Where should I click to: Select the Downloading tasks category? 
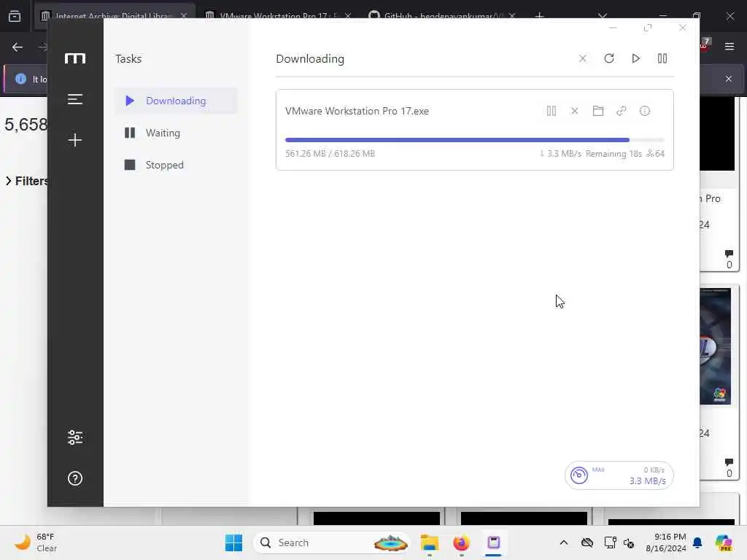click(177, 101)
